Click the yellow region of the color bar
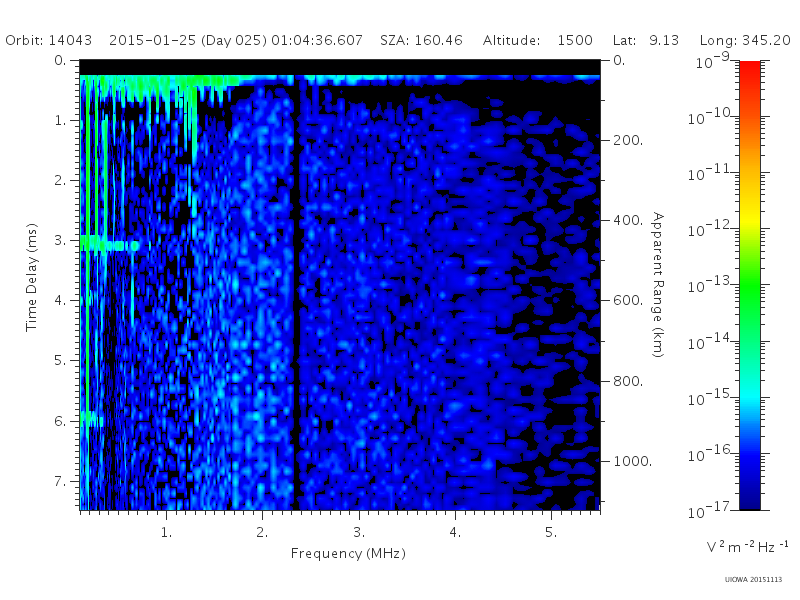Viewport: 800px width, 600px height. click(749, 217)
